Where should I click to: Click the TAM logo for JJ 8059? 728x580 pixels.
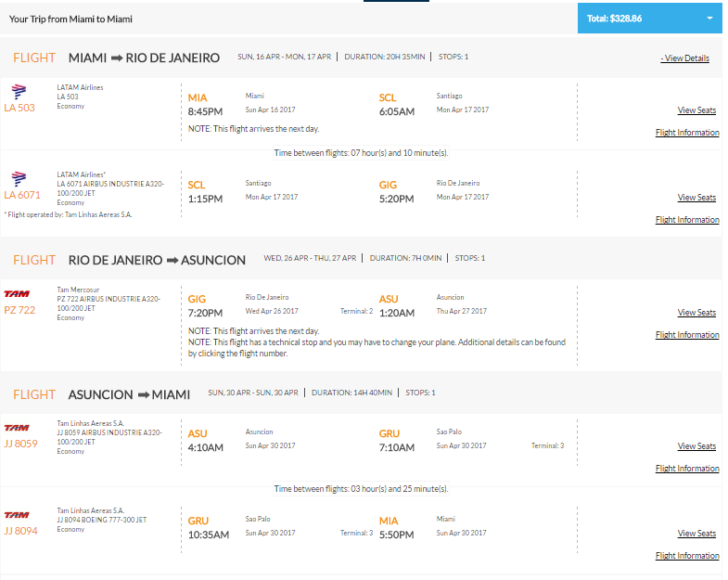[17, 428]
